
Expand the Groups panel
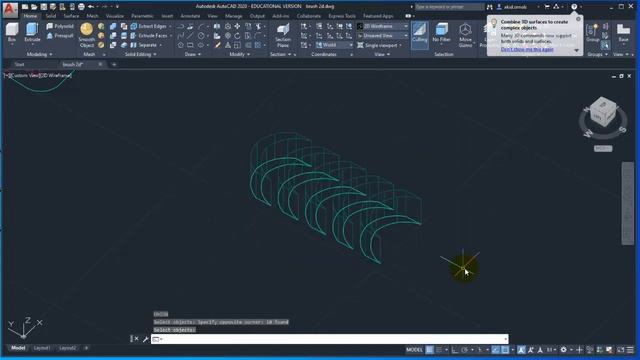[597, 54]
